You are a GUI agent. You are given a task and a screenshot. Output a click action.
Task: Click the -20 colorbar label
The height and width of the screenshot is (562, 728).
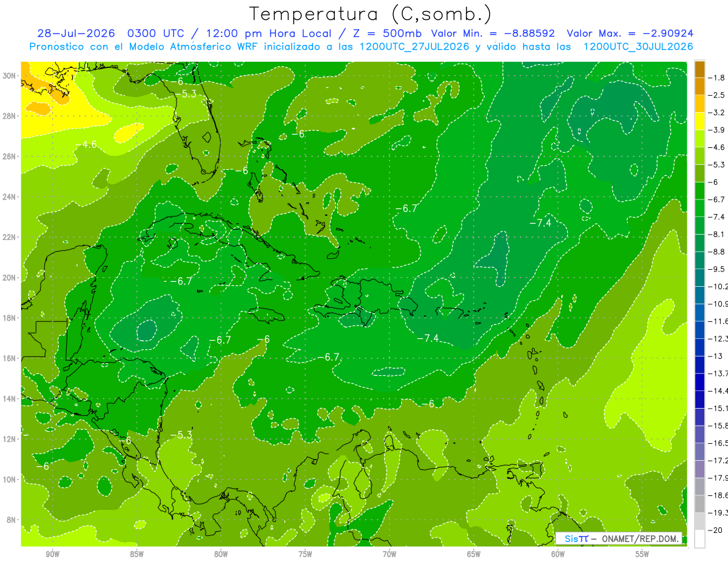(x=716, y=530)
